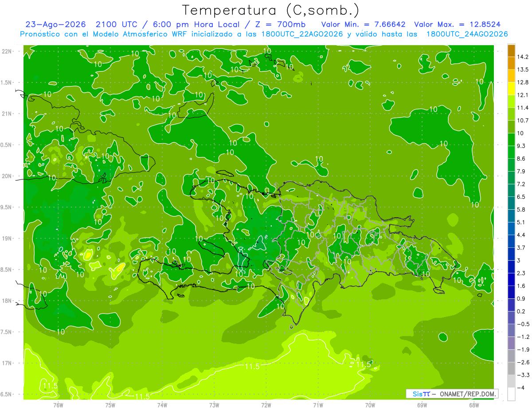Click the '68W' longitude axis label
This screenshot has width=532, height=411.
coord(474,405)
